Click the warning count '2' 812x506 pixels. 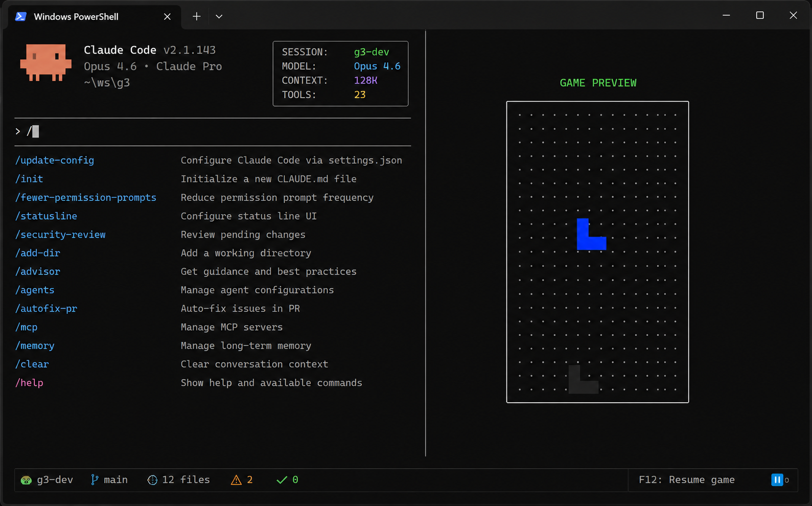pos(250,480)
